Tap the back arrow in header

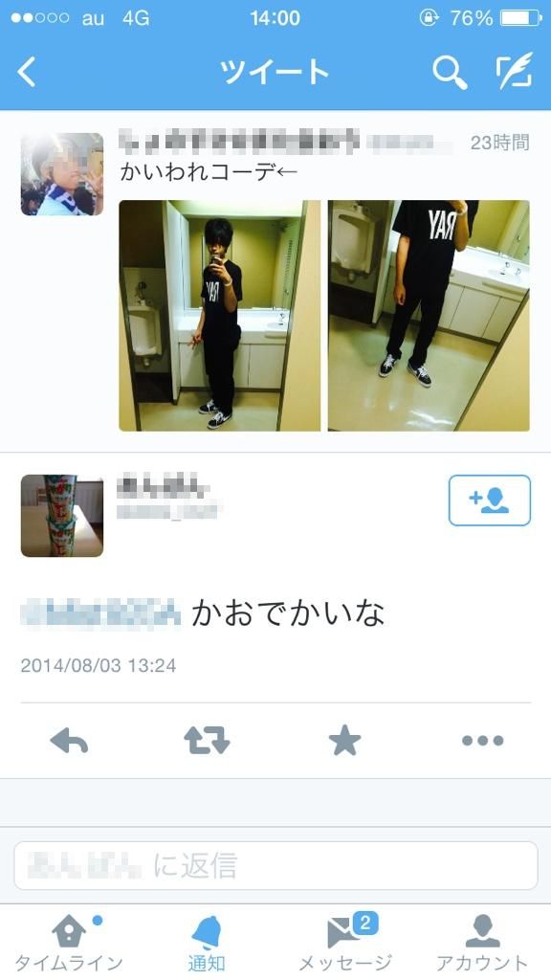[x=26, y=72]
